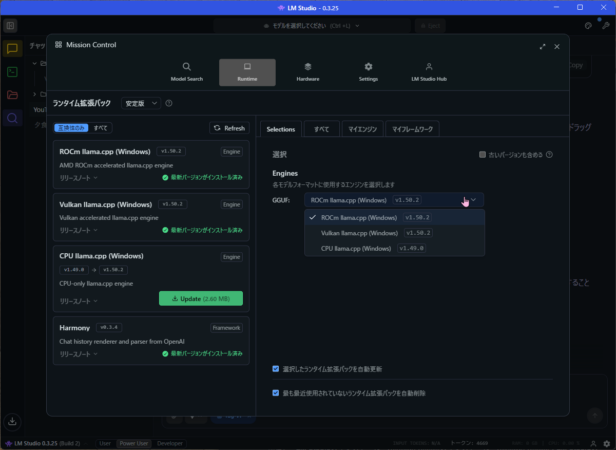This screenshot has height=450, width=616.
Task: Close the Mission Control dialog
Action: 557,47
